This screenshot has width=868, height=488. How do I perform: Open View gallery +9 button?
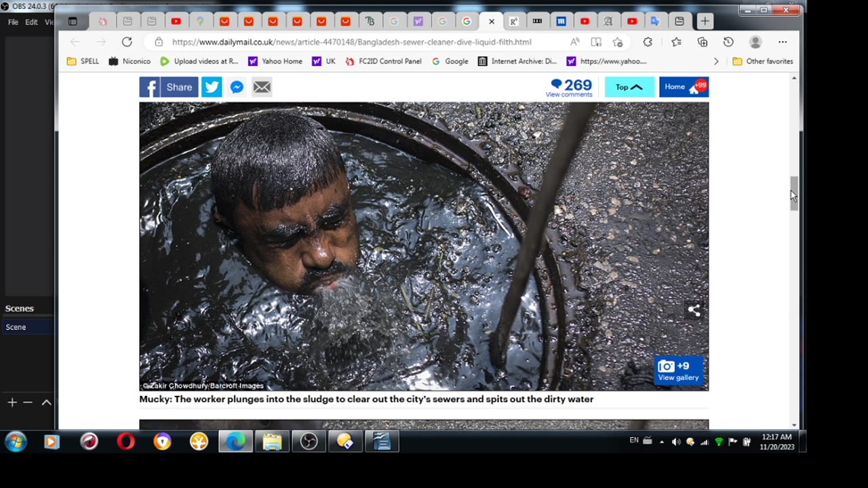678,371
